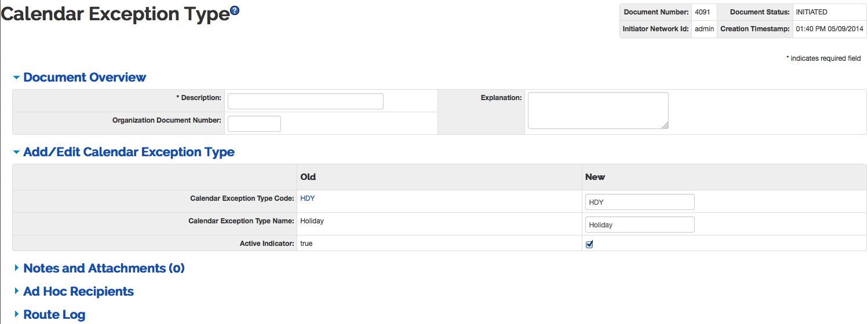Open the Ad Hoc Recipients heading
The height and width of the screenshot is (324, 868).
[78, 291]
